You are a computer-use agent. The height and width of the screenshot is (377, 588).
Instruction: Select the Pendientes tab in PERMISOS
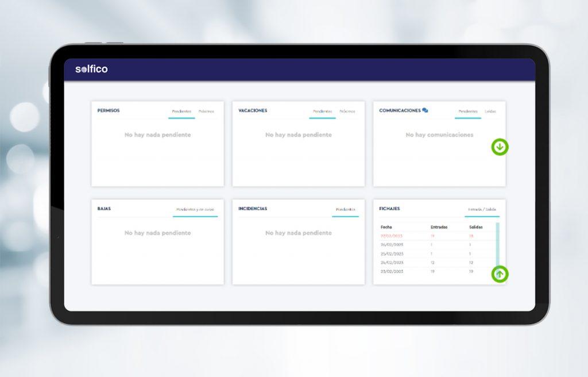181,111
